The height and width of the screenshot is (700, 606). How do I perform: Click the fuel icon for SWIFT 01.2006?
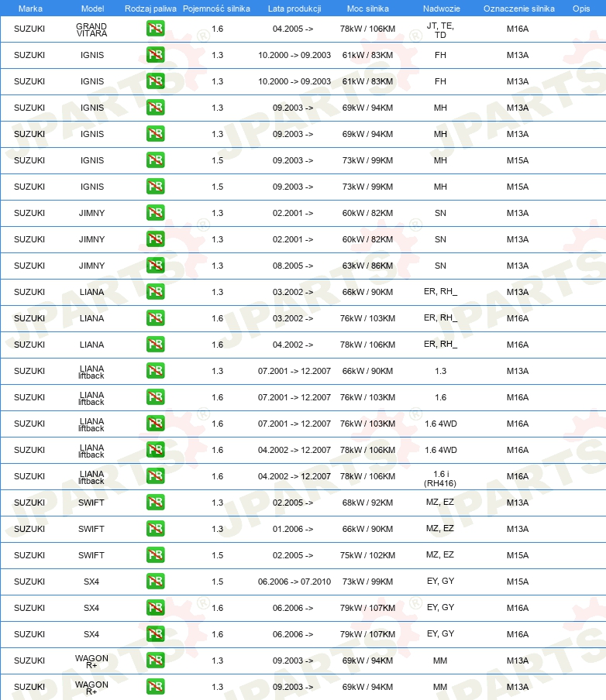tap(156, 529)
